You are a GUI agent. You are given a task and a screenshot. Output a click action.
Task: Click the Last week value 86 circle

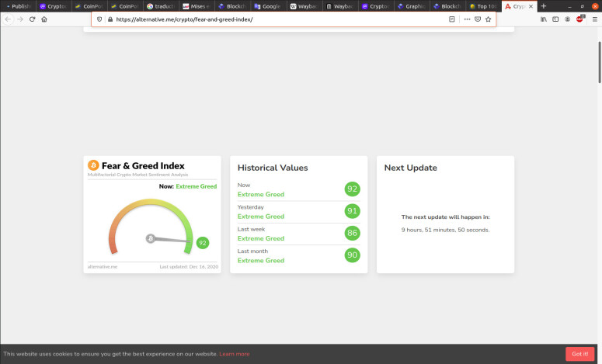point(352,233)
